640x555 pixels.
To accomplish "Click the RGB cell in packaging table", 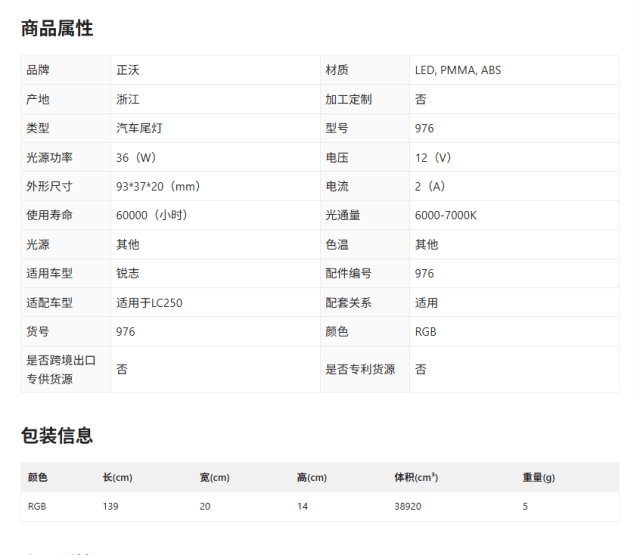I will click(x=37, y=506).
